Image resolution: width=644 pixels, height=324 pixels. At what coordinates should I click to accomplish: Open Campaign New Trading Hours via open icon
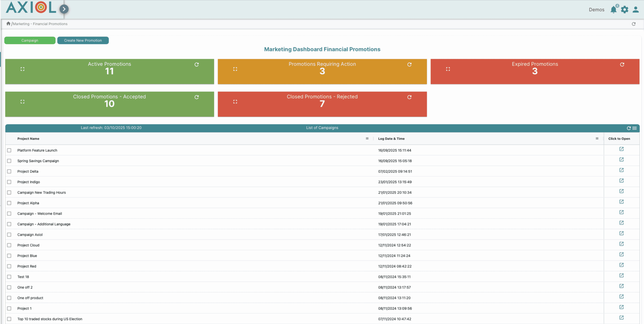[x=621, y=191]
